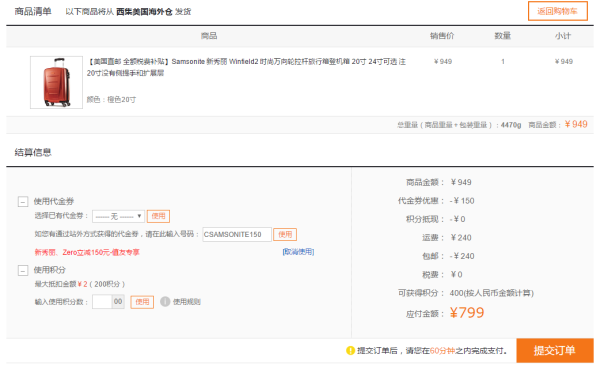Click the 返回购物车 button
The image size is (600, 369).
558,11
